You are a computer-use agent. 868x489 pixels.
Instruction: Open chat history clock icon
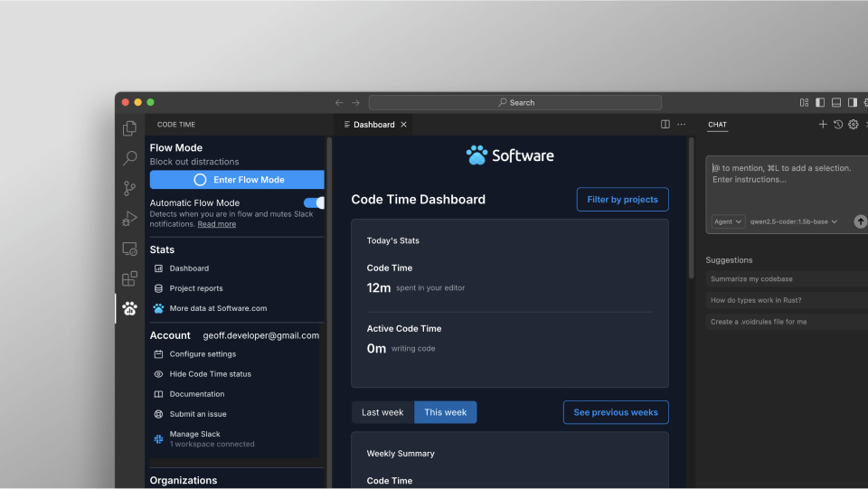(838, 125)
